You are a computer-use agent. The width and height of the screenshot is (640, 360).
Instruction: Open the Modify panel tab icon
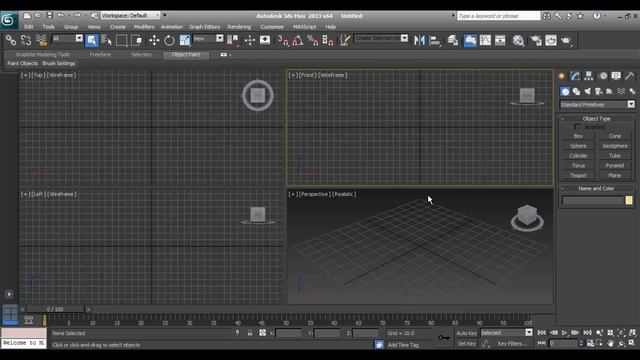575,76
